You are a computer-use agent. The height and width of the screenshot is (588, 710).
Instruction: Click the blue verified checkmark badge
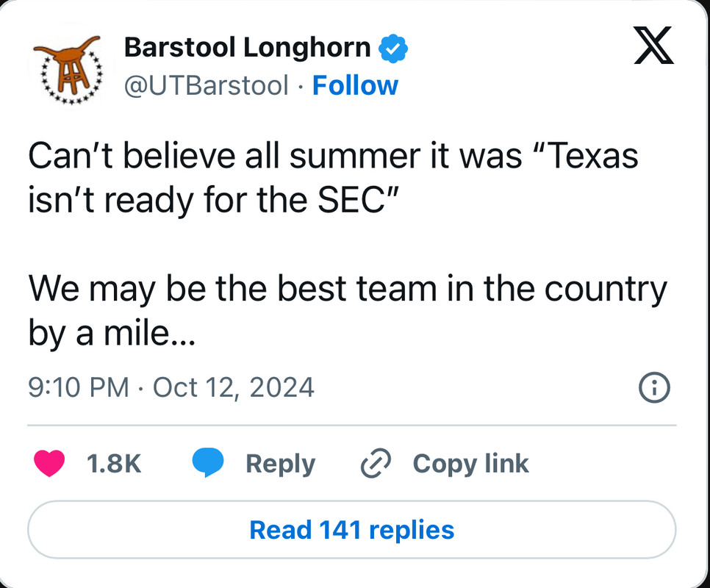click(x=393, y=49)
